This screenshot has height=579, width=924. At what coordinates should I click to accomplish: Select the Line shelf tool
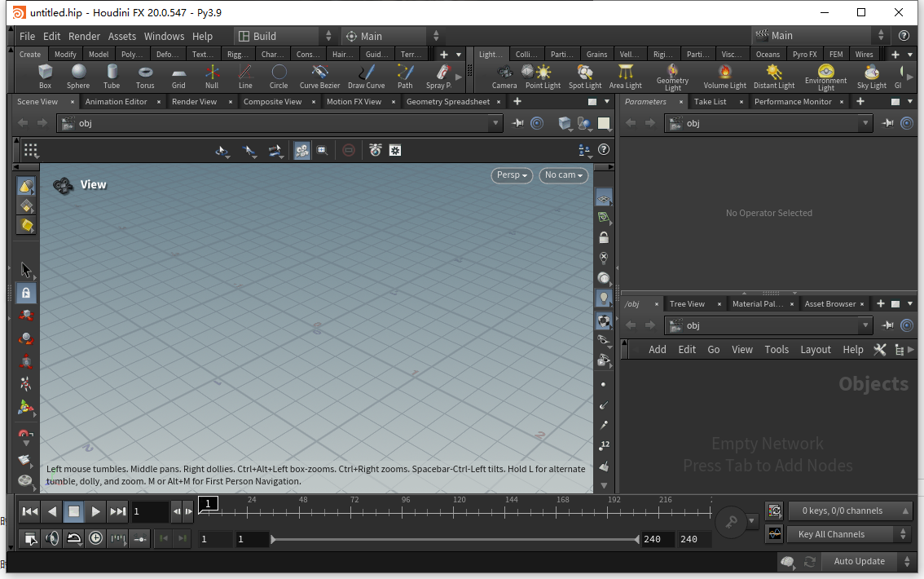[245, 77]
